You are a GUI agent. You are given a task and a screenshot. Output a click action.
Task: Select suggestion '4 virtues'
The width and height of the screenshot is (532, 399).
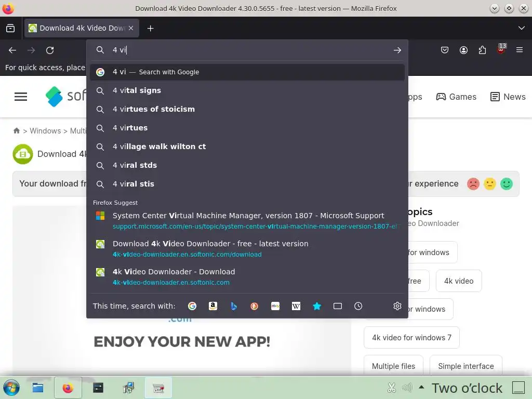pyautogui.click(x=247, y=128)
